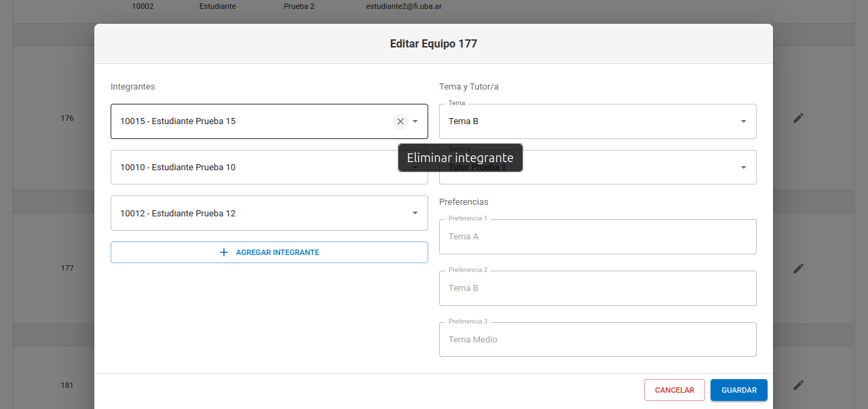Click the Preferencia 3 field with Tema Medio
The image size is (868, 409).
click(x=597, y=340)
